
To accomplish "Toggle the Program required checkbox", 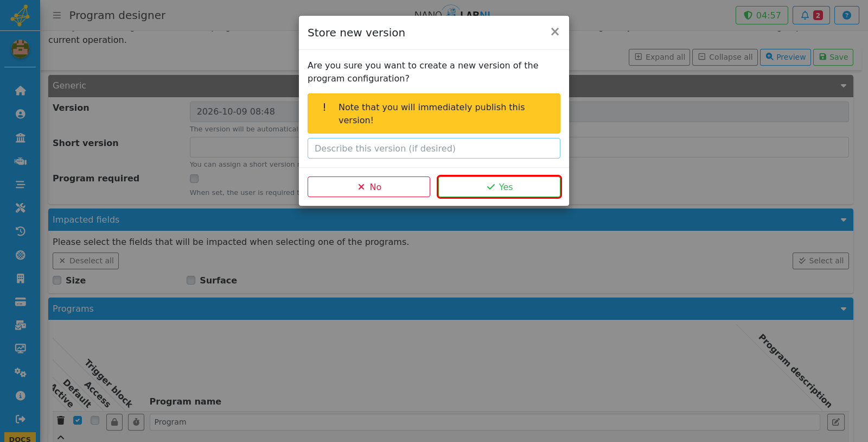I will click(x=194, y=179).
